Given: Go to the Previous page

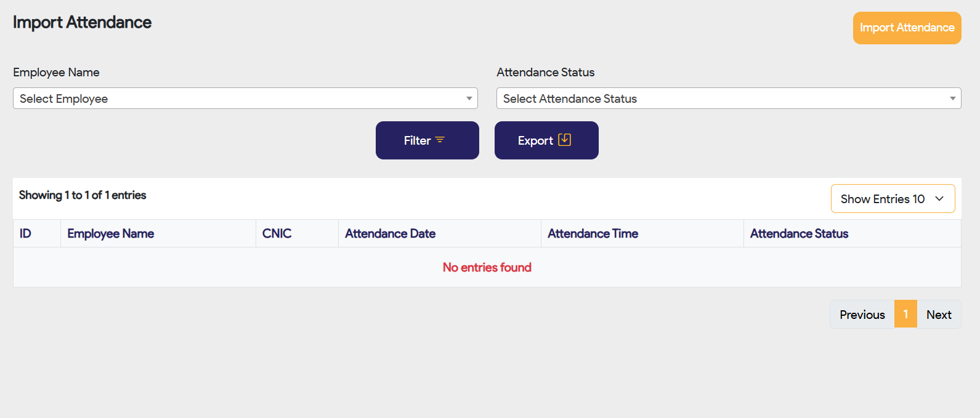Looking at the screenshot, I should (862, 314).
